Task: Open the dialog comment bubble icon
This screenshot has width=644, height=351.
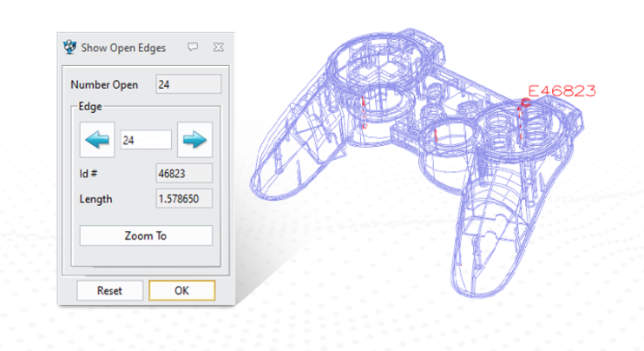Action: point(193,47)
